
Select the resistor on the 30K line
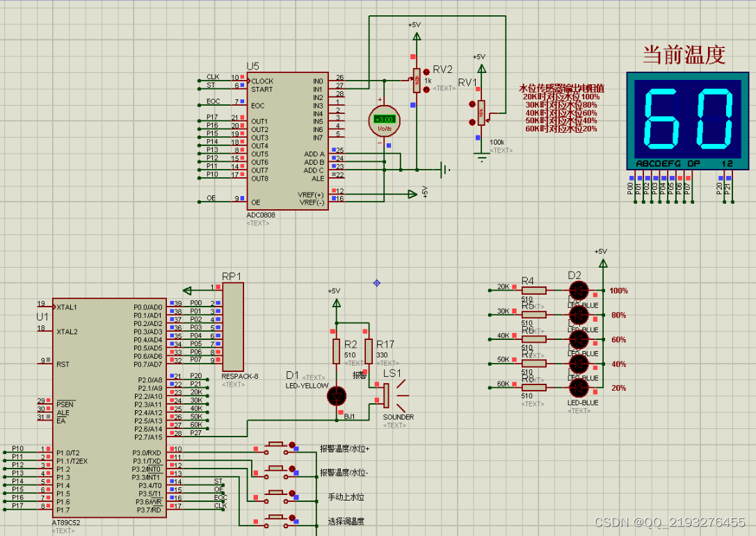(x=534, y=315)
